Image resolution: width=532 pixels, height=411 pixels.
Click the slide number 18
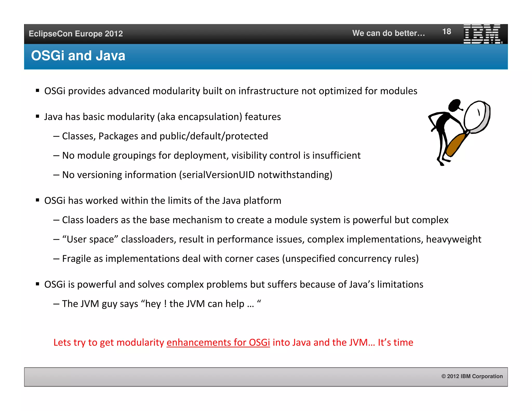tap(447, 31)
